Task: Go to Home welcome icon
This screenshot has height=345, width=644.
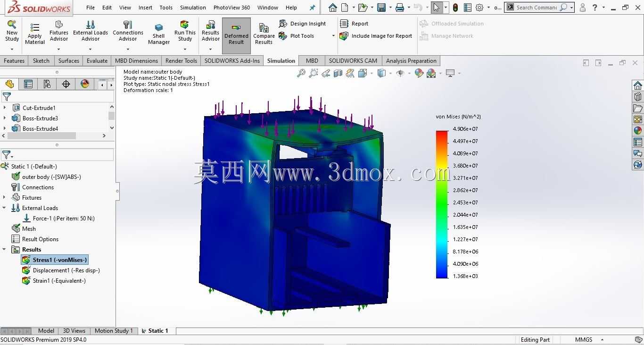Action: [x=333, y=8]
